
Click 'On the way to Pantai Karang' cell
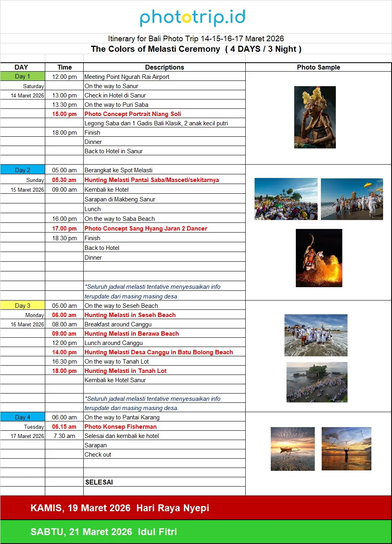pyautogui.click(x=164, y=417)
